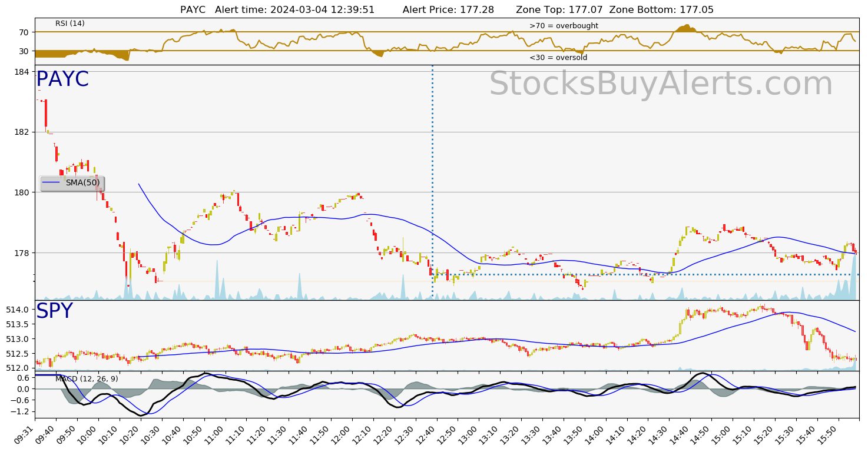Click 'Zone Bottom: 177.05' in the title
Viewport: 868px width, 452px height.
pyautogui.click(x=661, y=9)
